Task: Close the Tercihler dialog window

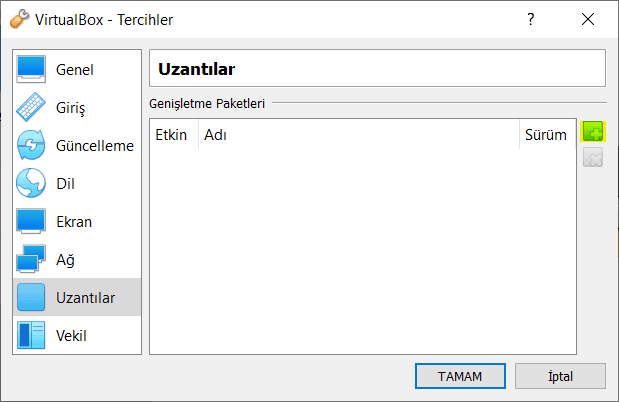Action: [586, 19]
